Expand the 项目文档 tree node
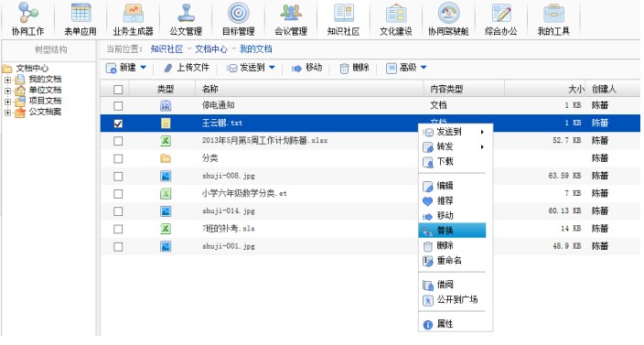The width and height of the screenshot is (644, 345). [7, 102]
